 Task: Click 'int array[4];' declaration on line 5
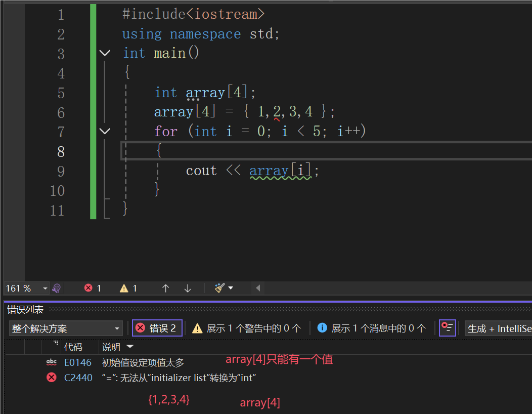(x=205, y=93)
